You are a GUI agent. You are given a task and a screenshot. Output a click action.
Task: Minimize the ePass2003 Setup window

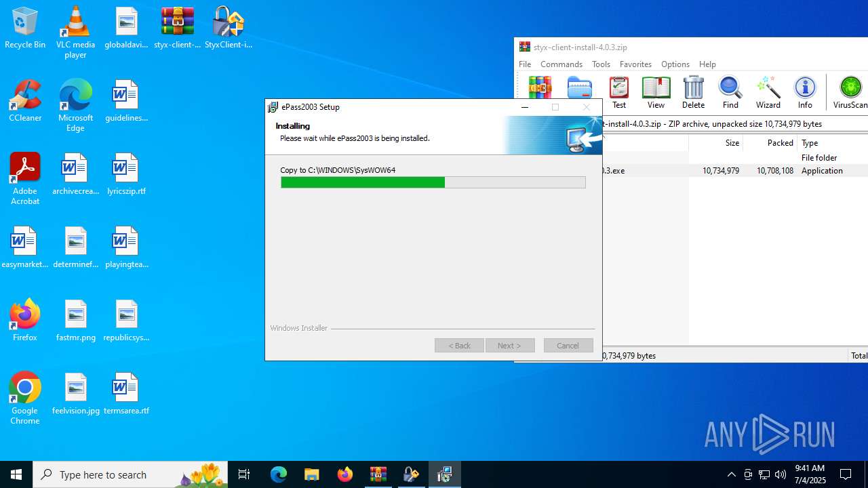tap(525, 107)
